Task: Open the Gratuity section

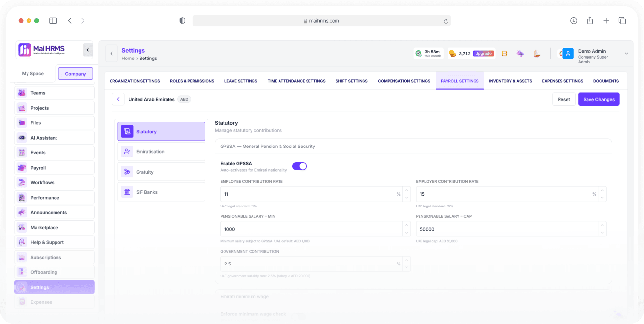Action: click(x=162, y=172)
